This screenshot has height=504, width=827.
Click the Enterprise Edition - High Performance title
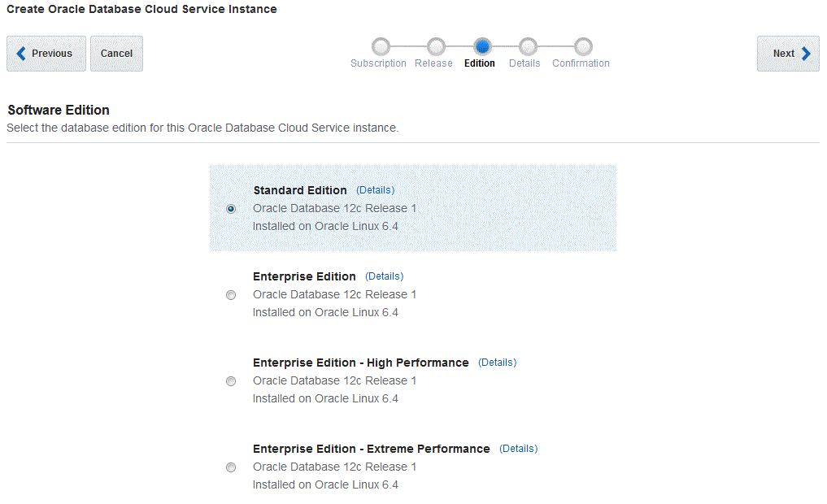(x=361, y=363)
